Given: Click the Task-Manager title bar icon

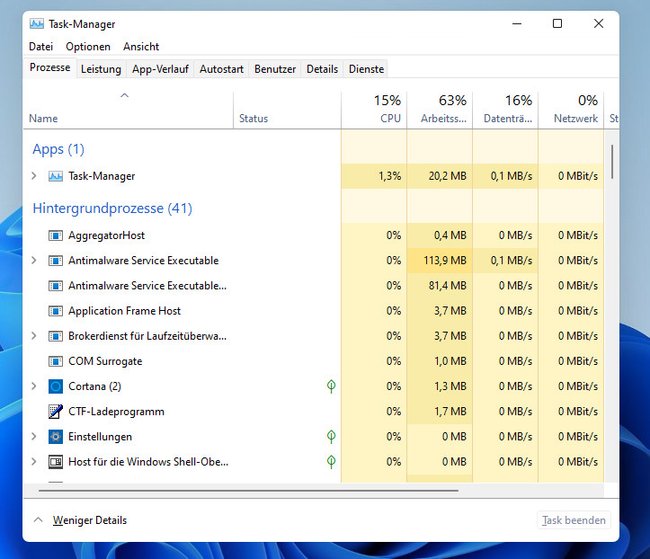Looking at the screenshot, I should [x=37, y=24].
